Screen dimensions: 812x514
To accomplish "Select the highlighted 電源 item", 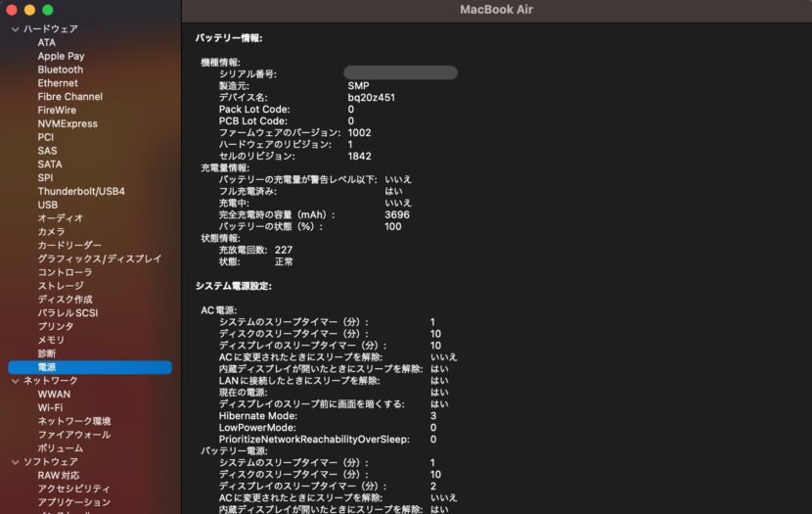I will point(90,367).
